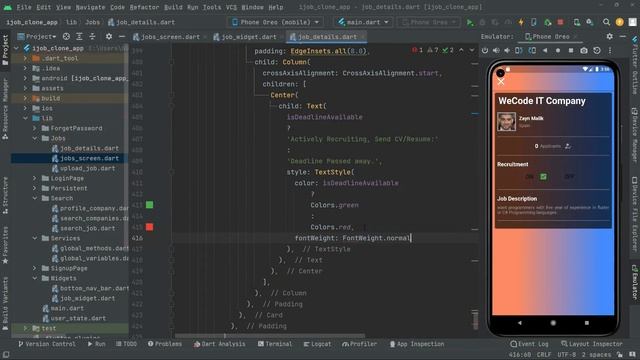Click Expand All in Project panel

tap(79, 36)
